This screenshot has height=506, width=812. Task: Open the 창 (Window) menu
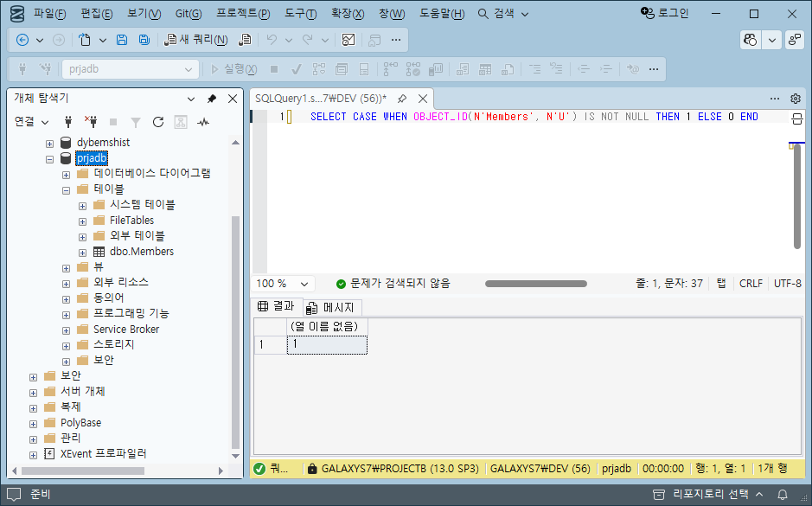coord(392,14)
